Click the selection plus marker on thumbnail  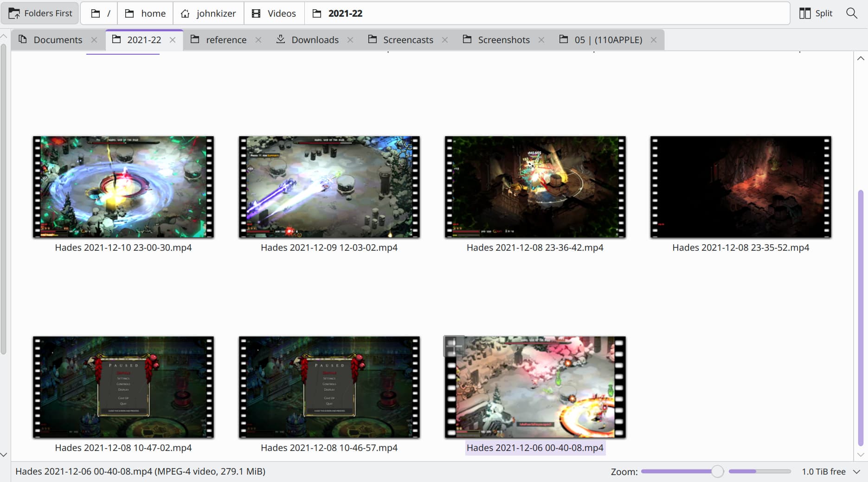tap(454, 346)
